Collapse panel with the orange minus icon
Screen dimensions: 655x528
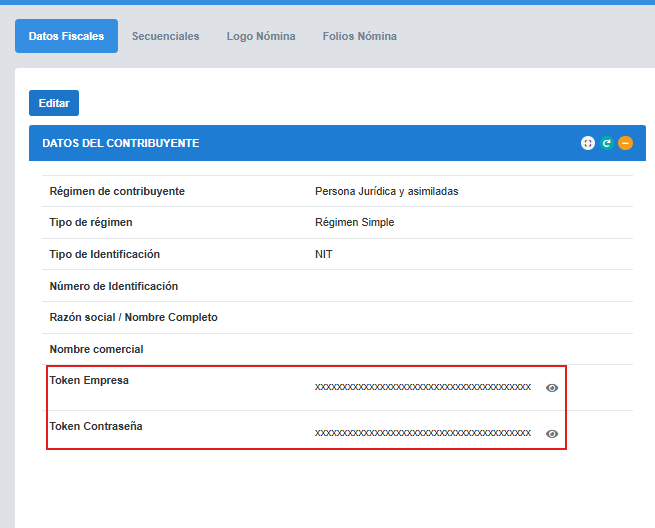point(625,143)
